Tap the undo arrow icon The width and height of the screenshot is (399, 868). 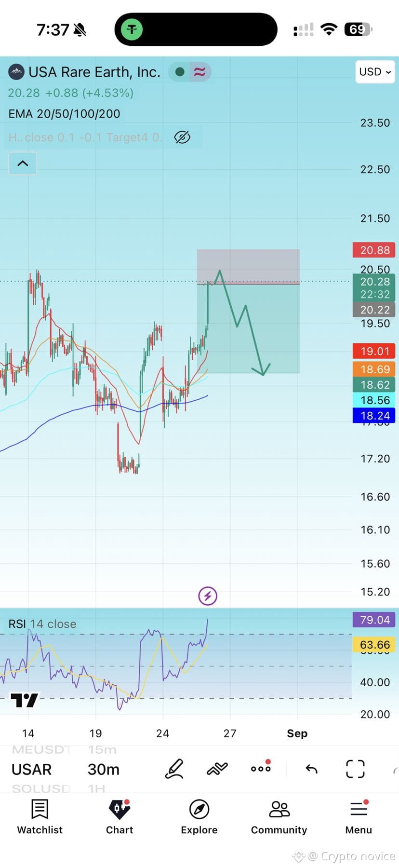312,769
